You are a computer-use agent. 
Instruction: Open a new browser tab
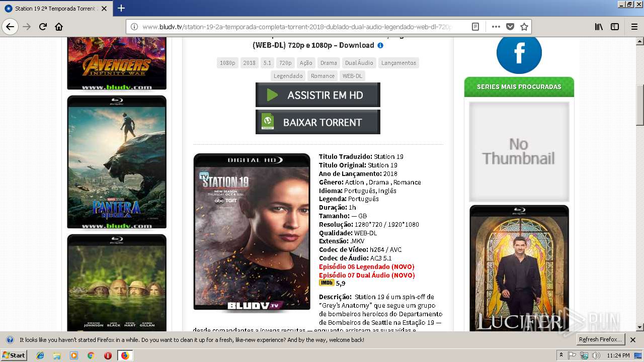click(121, 8)
